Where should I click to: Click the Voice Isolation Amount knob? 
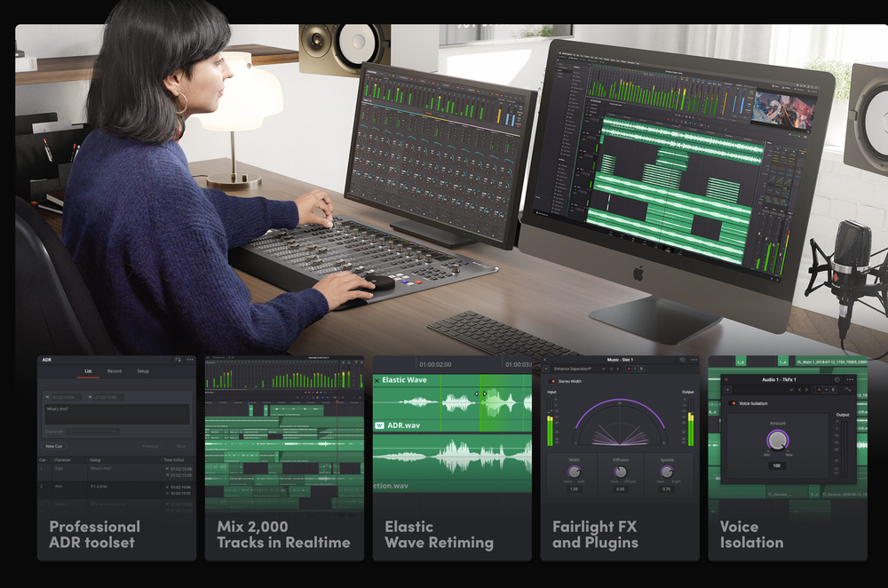(x=777, y=441)
